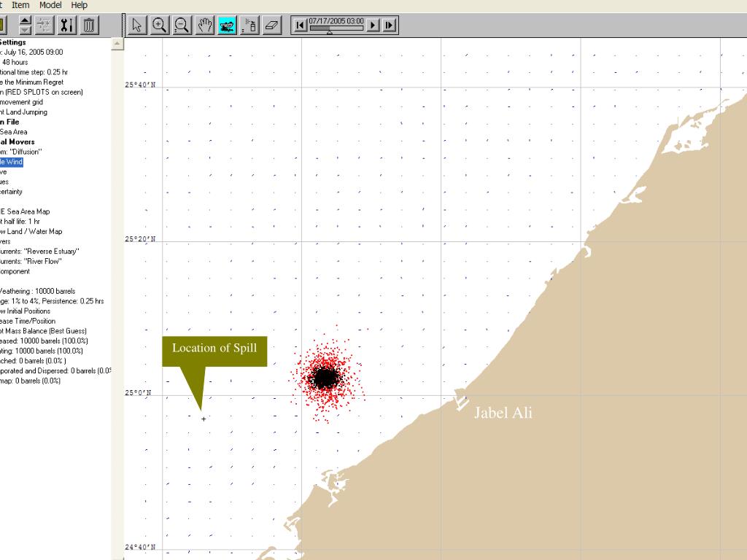747x560 pixels.
Task: Rewind model to the start time
Action: 300,26
